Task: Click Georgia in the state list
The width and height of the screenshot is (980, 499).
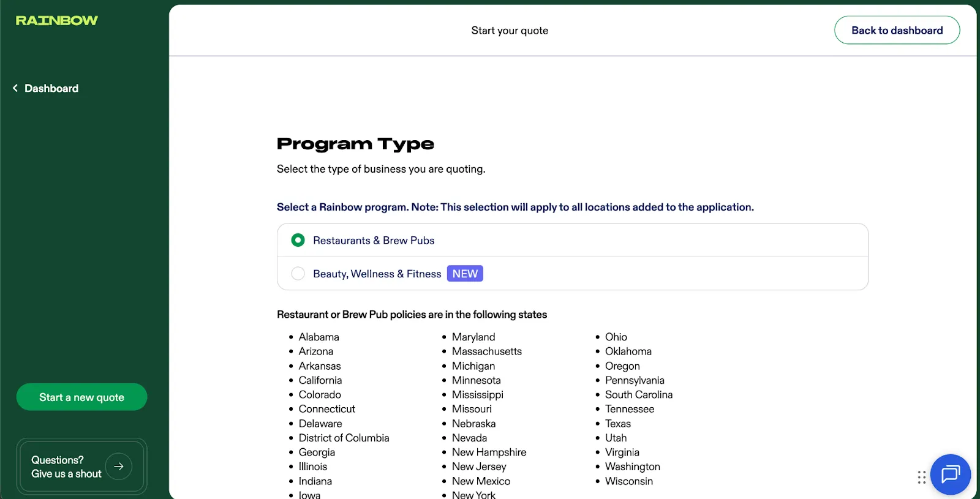Action: (x=317, y=452)
